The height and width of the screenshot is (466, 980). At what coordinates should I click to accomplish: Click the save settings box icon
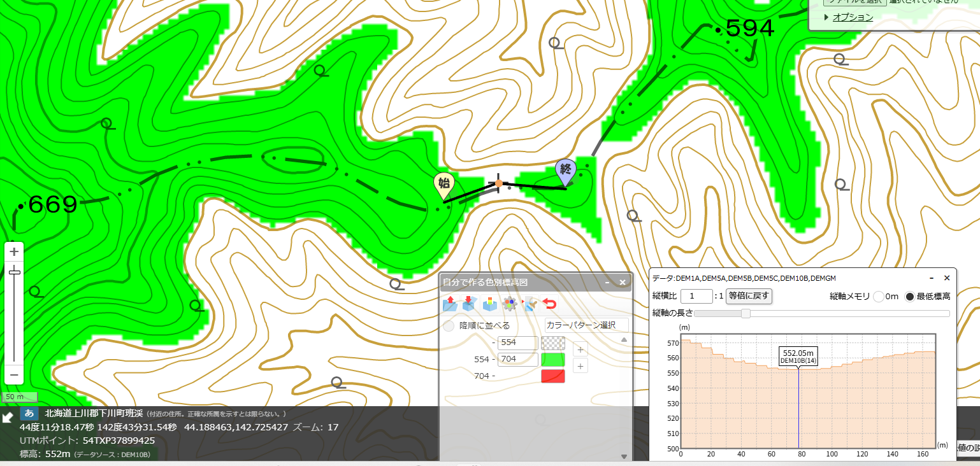click(470, 304)
